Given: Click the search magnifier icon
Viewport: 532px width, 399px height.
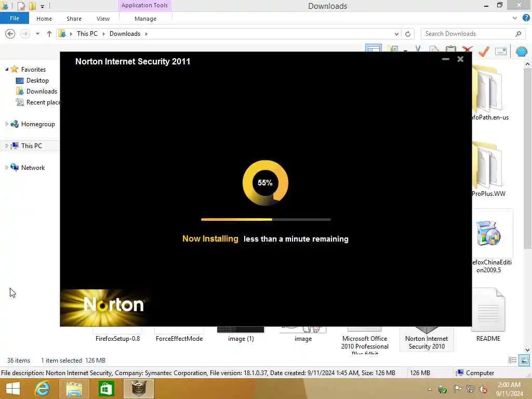Looking at the screenshot, I should 518,34.
